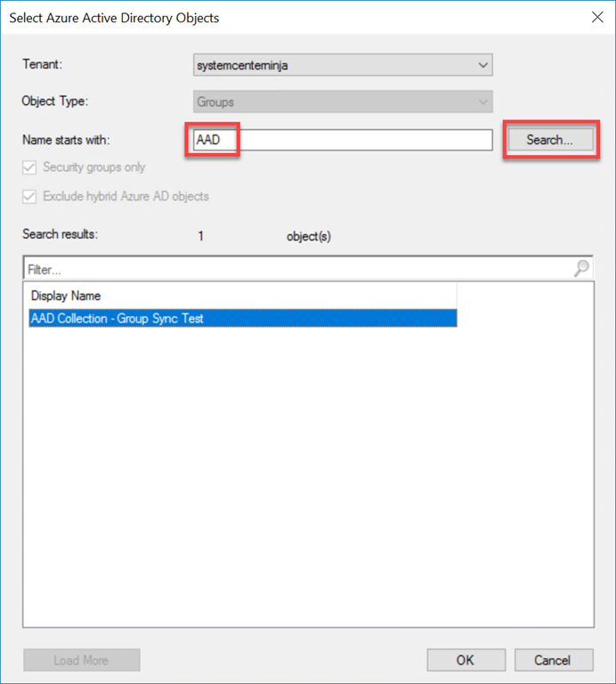Click the Exclude hybrid Azure AD objects label
The width and height of the screenshot is (616, 684).
[x=126, y=196]
